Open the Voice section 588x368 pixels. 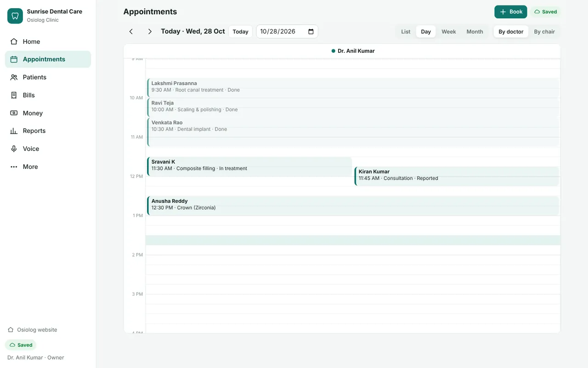[48, 149]
